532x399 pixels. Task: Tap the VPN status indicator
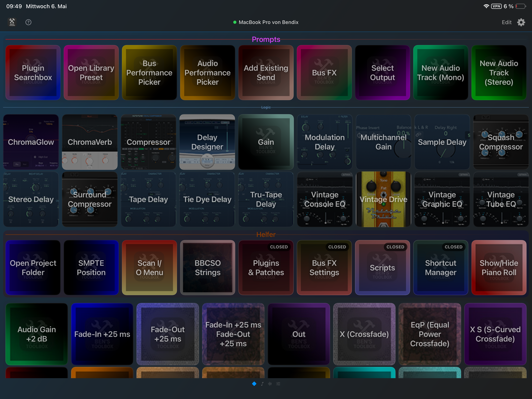click(x=496, y=6)
